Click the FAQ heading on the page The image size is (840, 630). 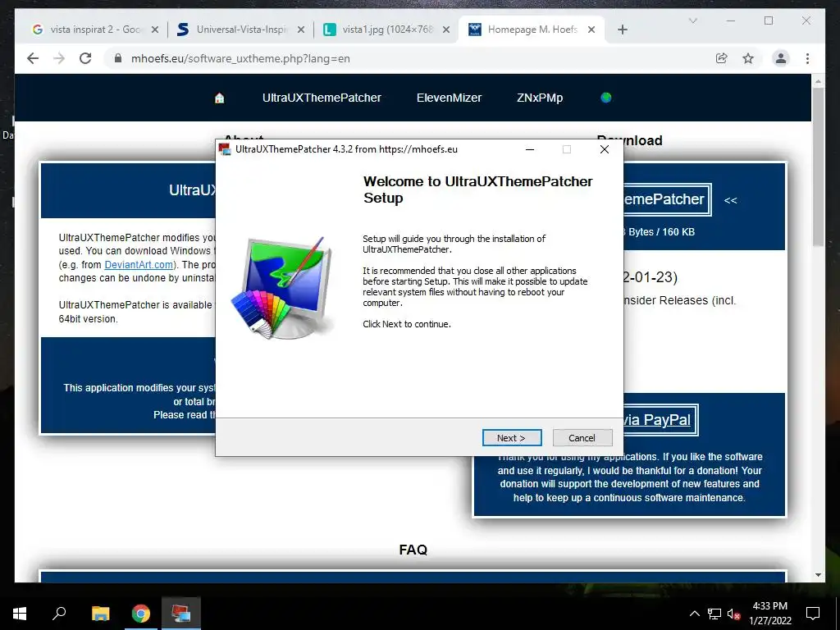pos(413,550)
